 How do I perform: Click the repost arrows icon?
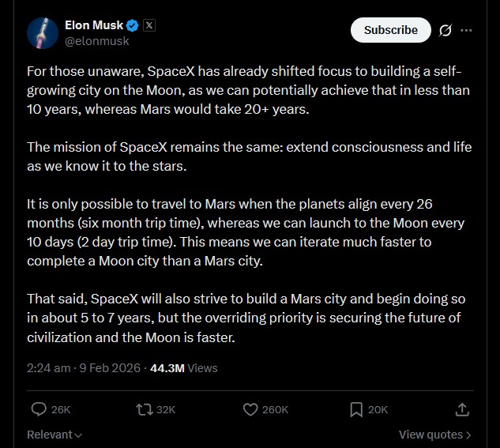click(144, 409)
